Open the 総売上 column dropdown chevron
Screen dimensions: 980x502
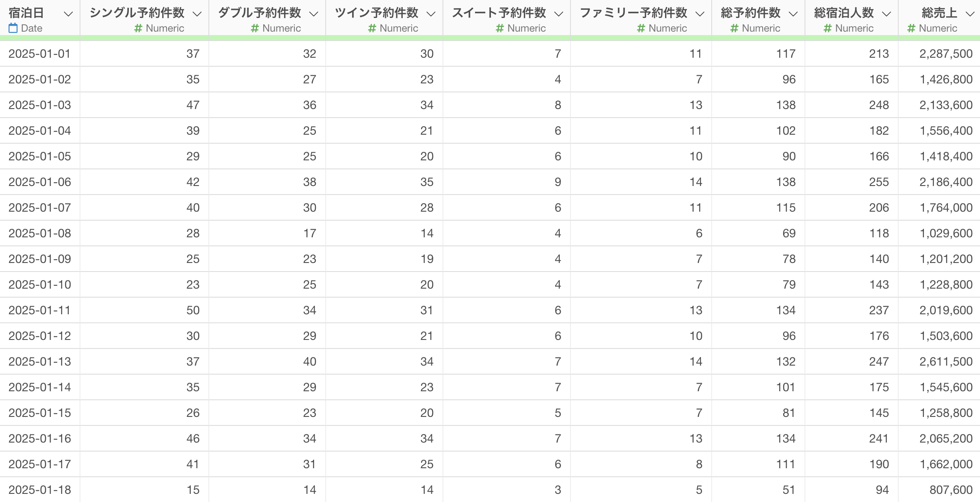tap(970, 14)
